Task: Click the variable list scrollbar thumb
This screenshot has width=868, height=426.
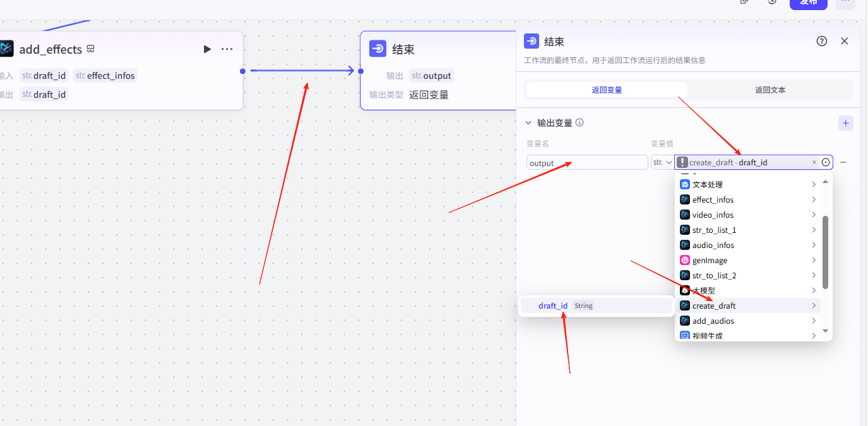Action: click(825, 251)
